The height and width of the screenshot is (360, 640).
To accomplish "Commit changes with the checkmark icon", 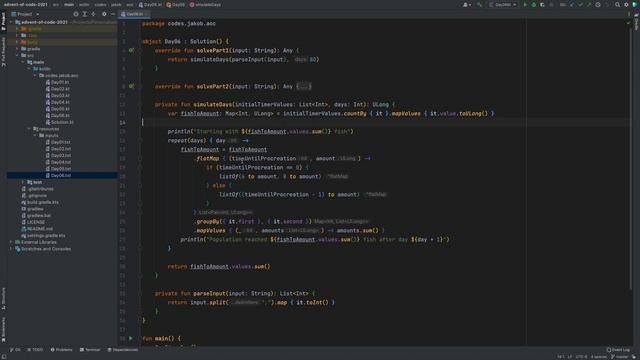I will coord(580,5).
